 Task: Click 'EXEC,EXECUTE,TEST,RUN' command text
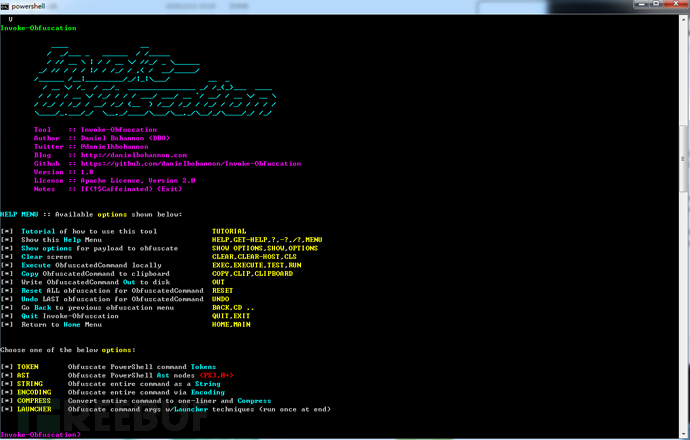pos(257,265)
